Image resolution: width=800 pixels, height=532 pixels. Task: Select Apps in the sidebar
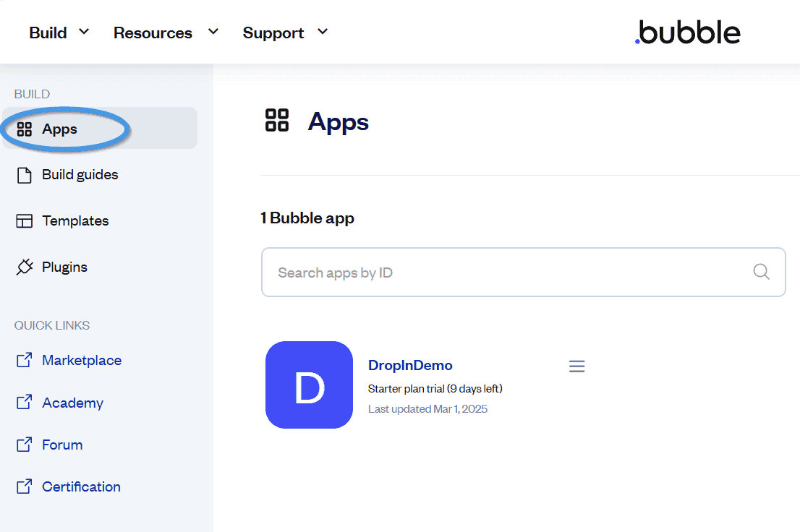pyautogui.click(x=100, y=129)
